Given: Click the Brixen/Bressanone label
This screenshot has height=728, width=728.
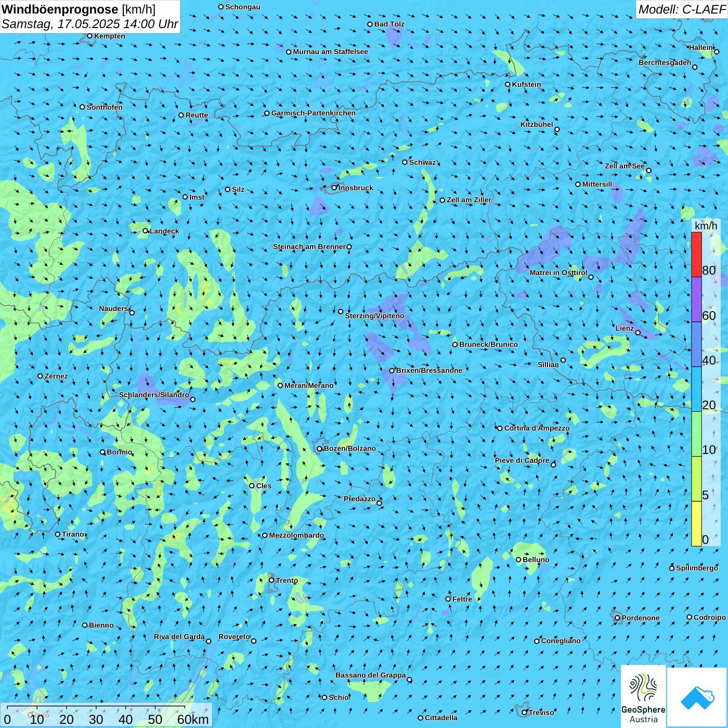Looking at the screenshot, I should [429, 370].
